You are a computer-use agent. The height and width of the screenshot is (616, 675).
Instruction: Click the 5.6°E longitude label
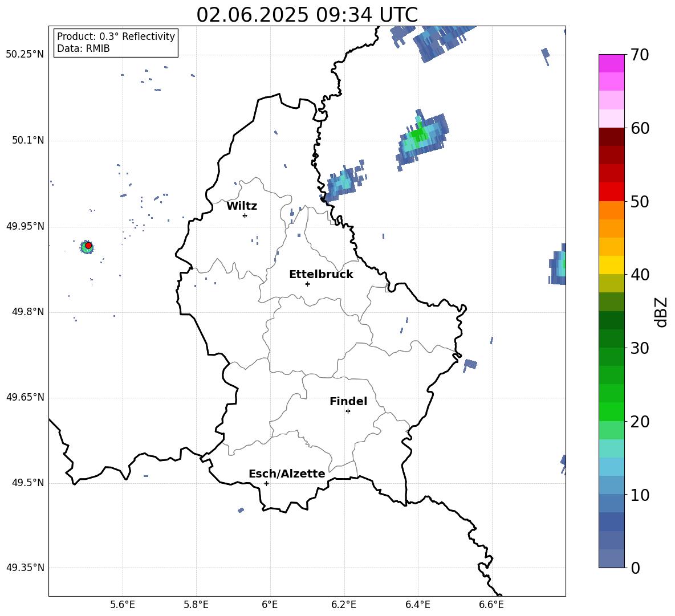[x=123, y=605]
